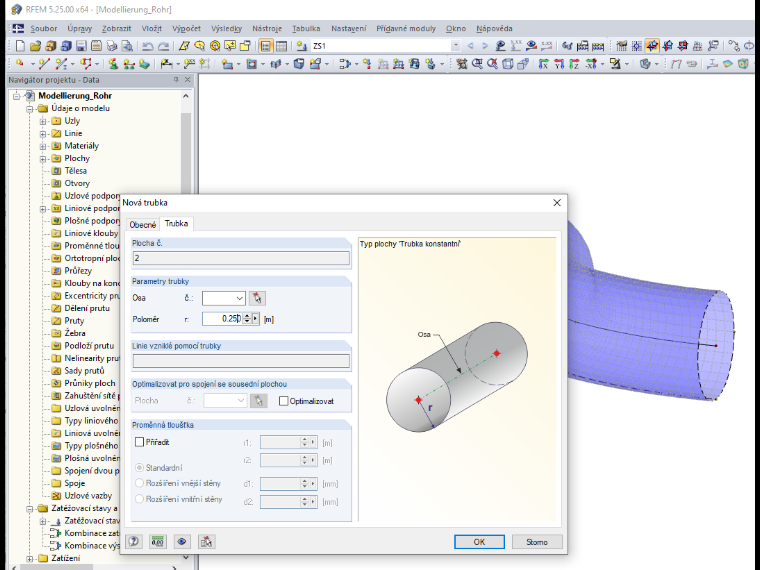Click the View in X direction icon
Screen dimensions: 760x570
pos(543,63)
